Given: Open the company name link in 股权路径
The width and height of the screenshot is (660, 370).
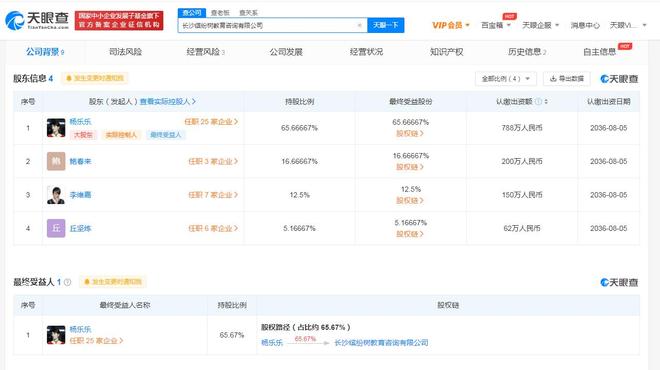Looking at the screenshot, I should point(381,343).
